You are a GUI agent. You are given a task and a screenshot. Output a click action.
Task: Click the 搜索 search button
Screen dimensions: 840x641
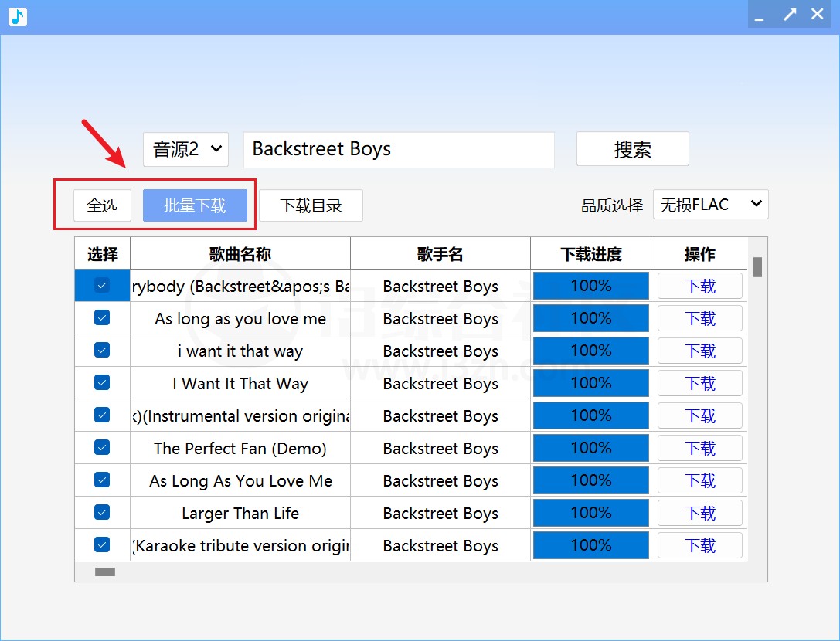632,149
